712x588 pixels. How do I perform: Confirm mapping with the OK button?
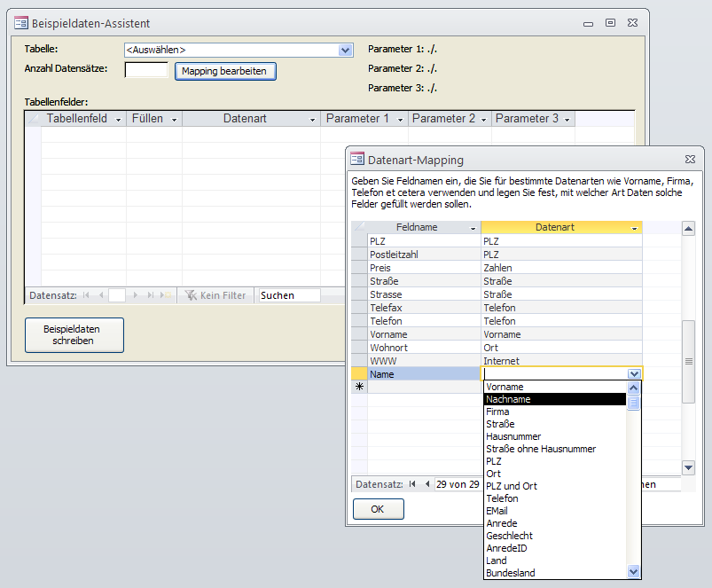pyautogui.click(x=378, y=509)
